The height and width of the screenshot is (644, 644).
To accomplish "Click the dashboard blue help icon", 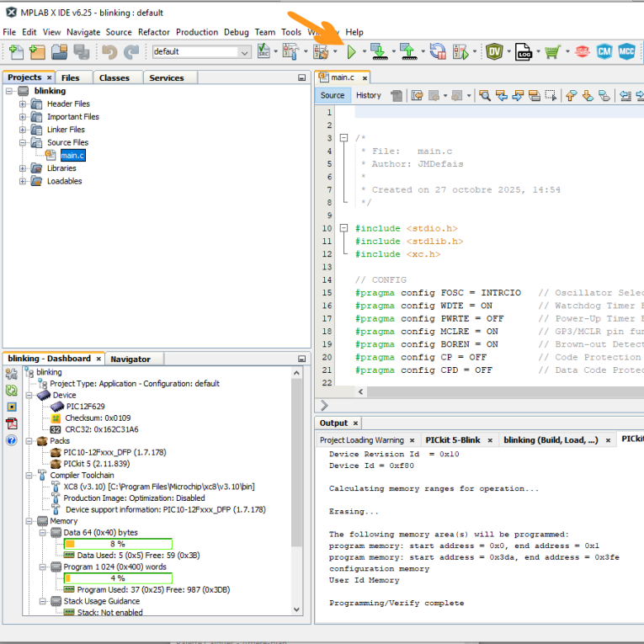I will tap(12, 440).
